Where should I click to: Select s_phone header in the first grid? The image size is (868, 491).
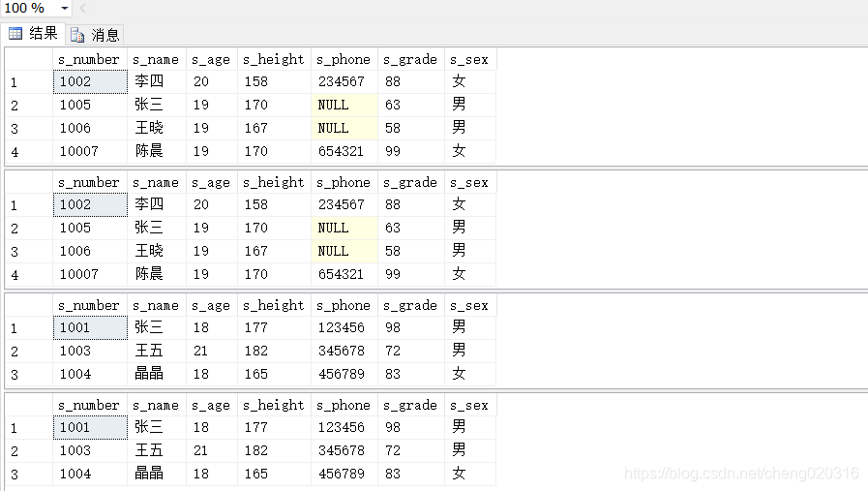point(344,59)
